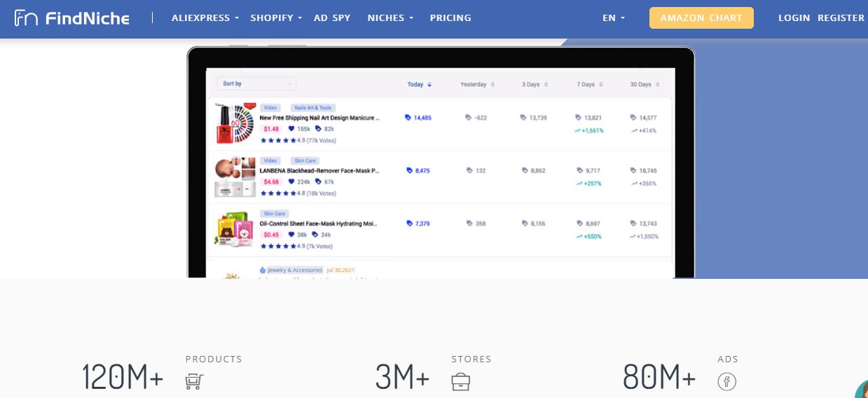Click the 80M+ ads figure

(x=659, y=377)
